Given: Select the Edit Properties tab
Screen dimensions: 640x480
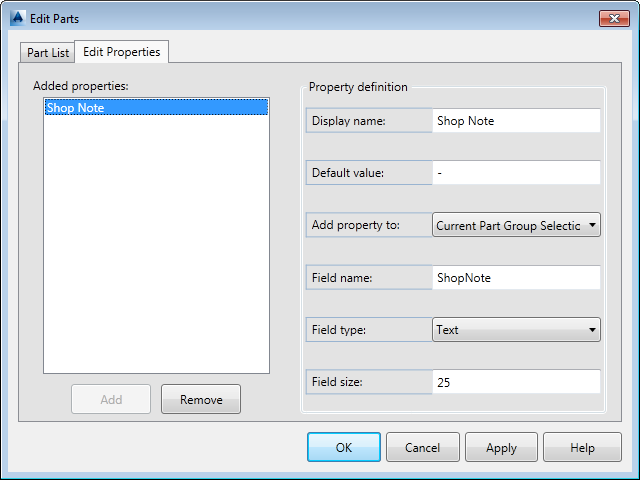Looking at the screenshot, I should [x=121, y=51].
